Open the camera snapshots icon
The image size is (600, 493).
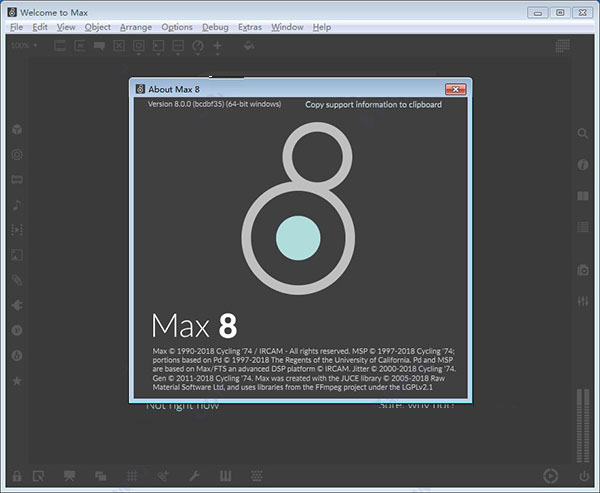[583, 270]
